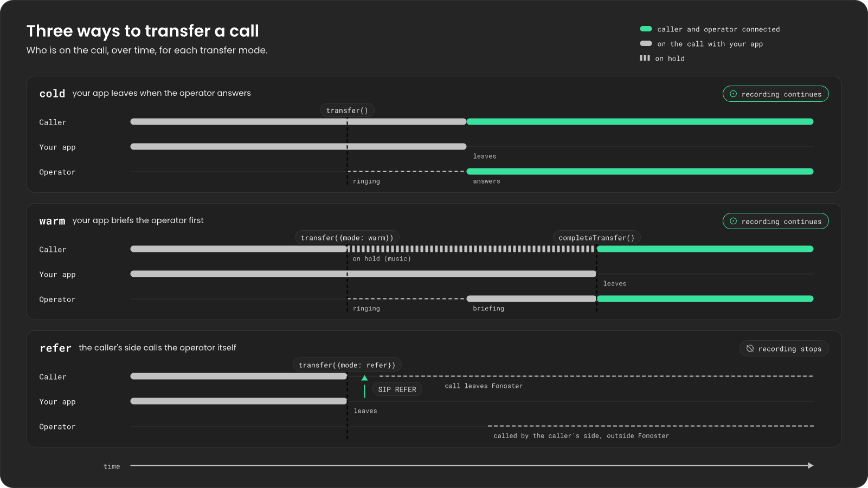The width and height of the screenshot is (868, 488).
Task: Click 'the caller's side calls the operator itself' description
Action: (157, 348)
